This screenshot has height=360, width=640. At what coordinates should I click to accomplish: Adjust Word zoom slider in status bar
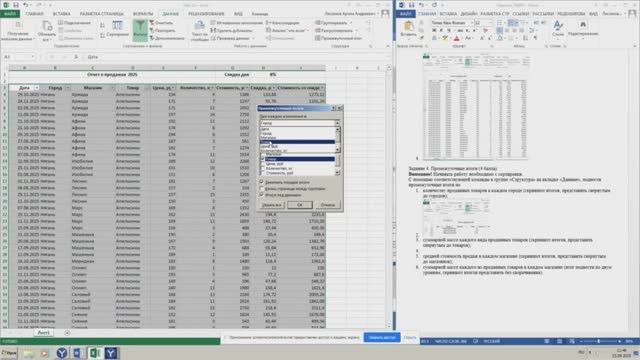point(599,341)
